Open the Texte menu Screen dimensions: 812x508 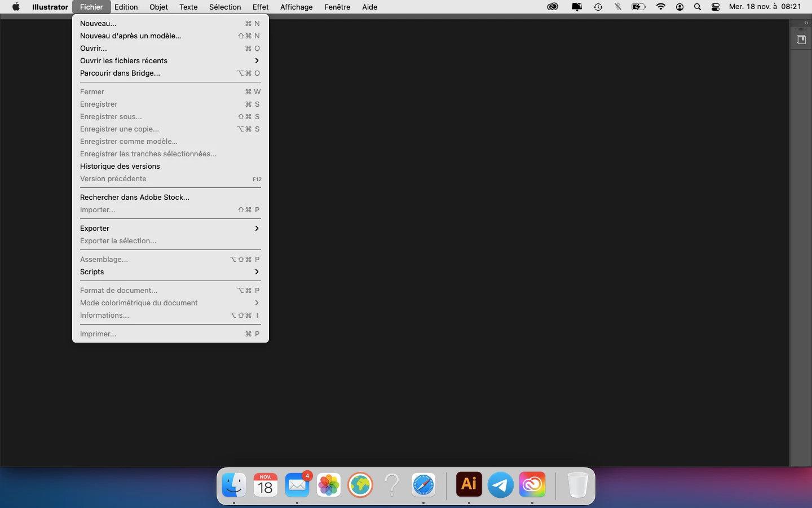[188, 7]
